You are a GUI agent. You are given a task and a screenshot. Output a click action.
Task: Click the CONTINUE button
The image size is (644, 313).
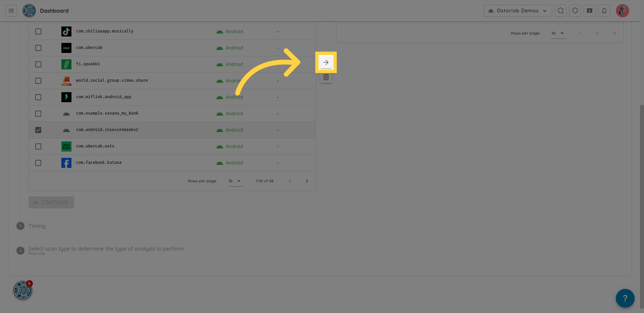click(51, 202)
